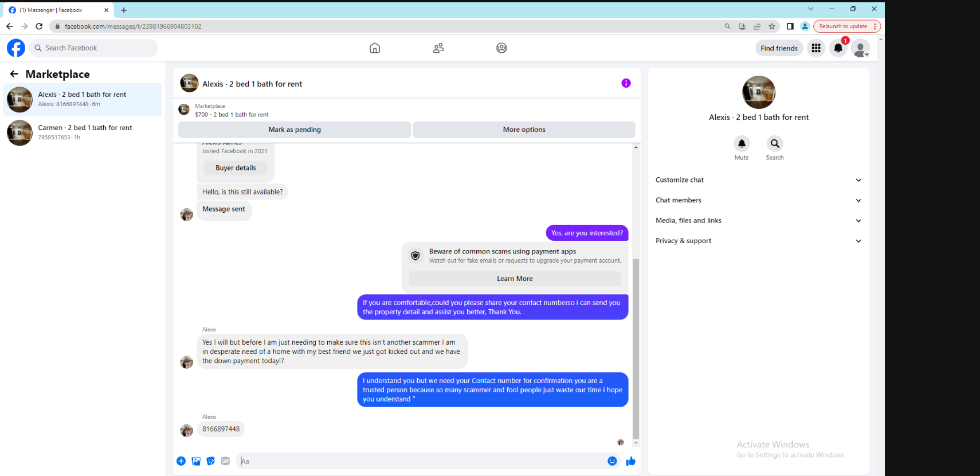This screenshot has height=476, width=980.
Task: Choose a GIF from the composer
Action: pos(225,461)
